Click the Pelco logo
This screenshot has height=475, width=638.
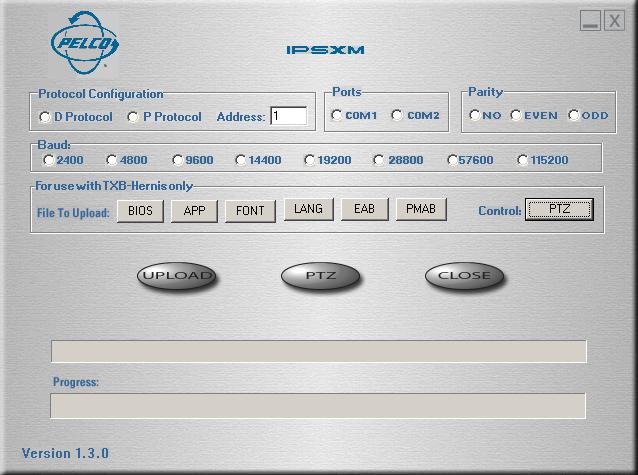point(85,43)
